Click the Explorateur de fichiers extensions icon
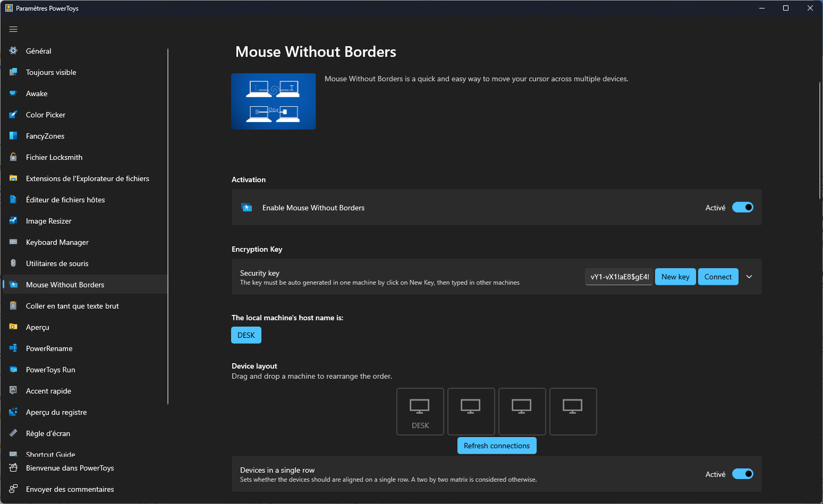The width and height of the screenshot is (823, 504). (13, 178)
